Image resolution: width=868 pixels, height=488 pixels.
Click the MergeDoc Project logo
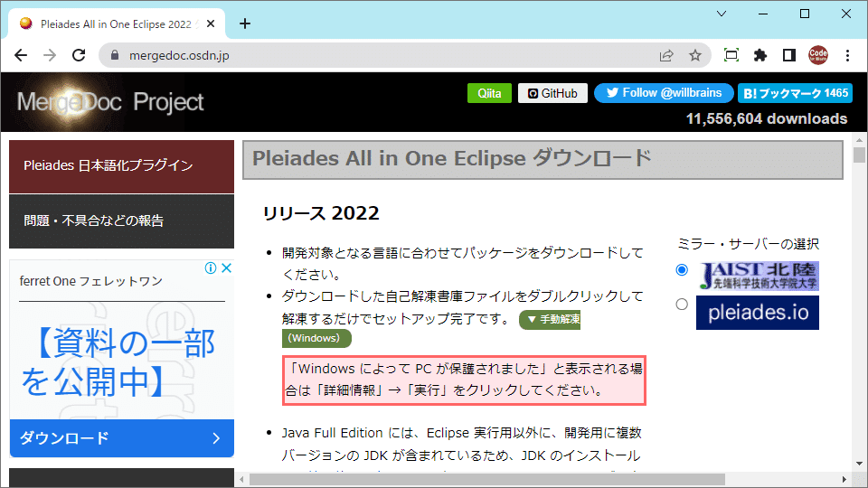point(110,102)
